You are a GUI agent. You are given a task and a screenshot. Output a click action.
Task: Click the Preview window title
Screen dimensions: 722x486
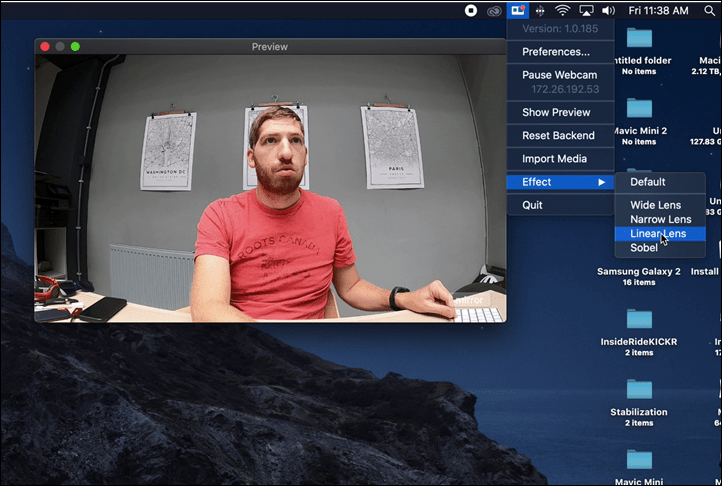(x=269, y=47)
